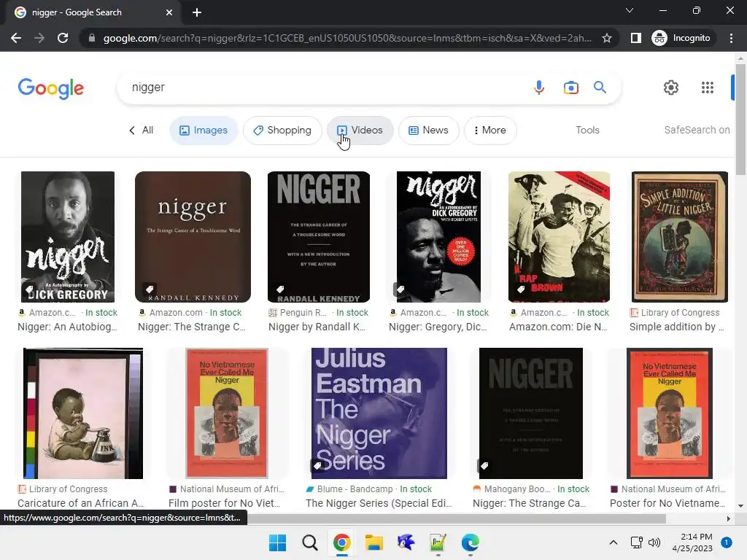Screen dimensions: 747x560
Task: Start voice search with microphone icon
Action: (x=539, y=87)
